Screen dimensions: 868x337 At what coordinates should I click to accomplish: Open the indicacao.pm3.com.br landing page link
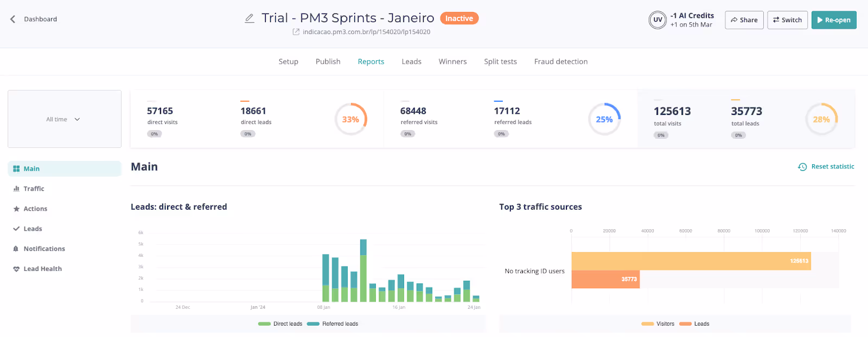point(367,32)
